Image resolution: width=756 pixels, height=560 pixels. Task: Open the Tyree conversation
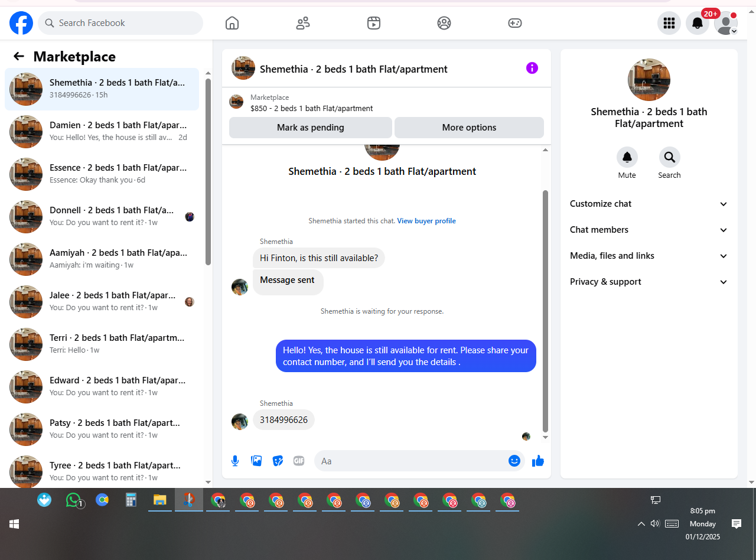click(102, 469)
